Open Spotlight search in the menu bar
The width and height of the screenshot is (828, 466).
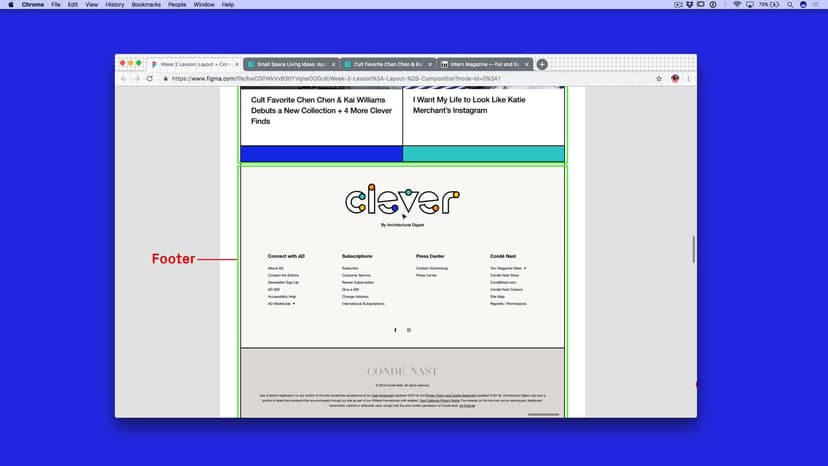point(791,5)
